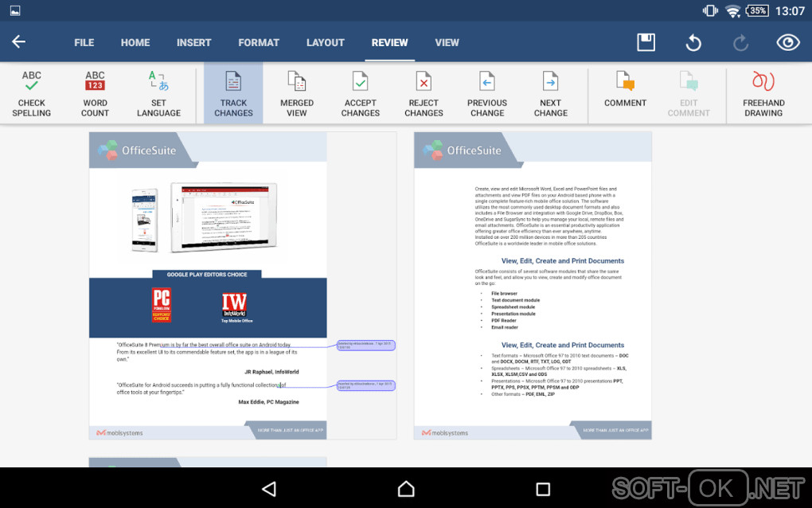Click first 'View, Edit, Create and Print Documents' heading
Image resolution: width=812 pixels, height=508 pixels.
562,261
